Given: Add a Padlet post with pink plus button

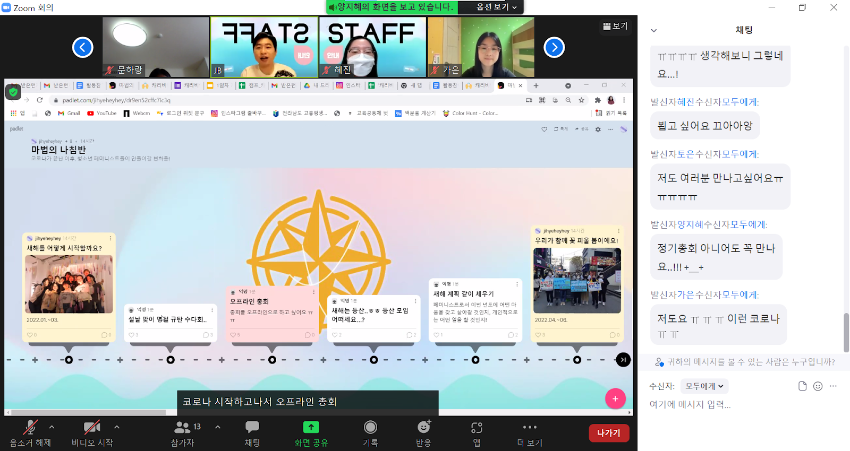Looking at the screenshot, I should click(x=615, y=398).
